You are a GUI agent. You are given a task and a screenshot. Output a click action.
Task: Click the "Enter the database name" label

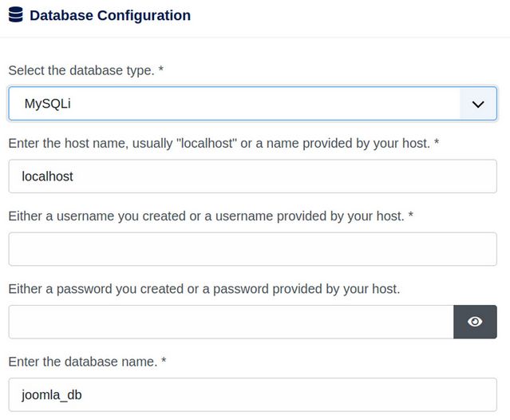[x=83, y=361]
